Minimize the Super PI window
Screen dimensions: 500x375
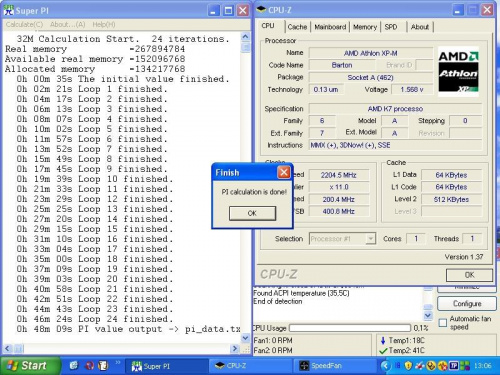click(x=214, y=11)
